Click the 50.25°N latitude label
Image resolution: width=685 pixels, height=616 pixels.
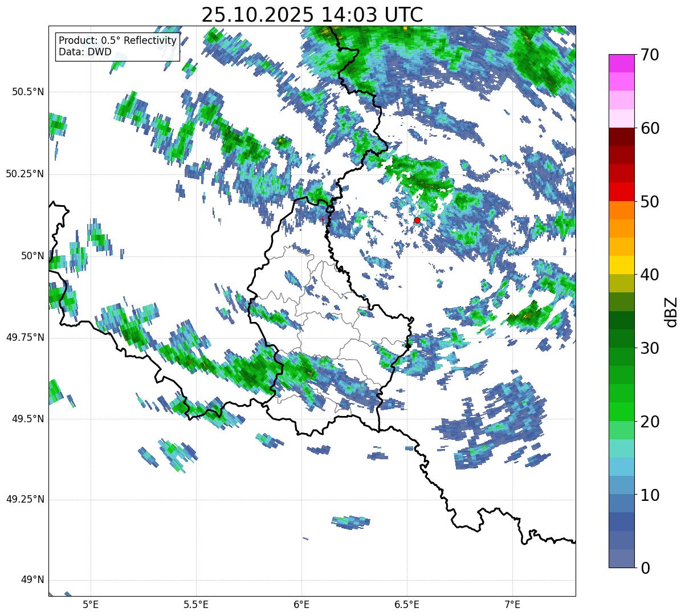pos(25,174)
